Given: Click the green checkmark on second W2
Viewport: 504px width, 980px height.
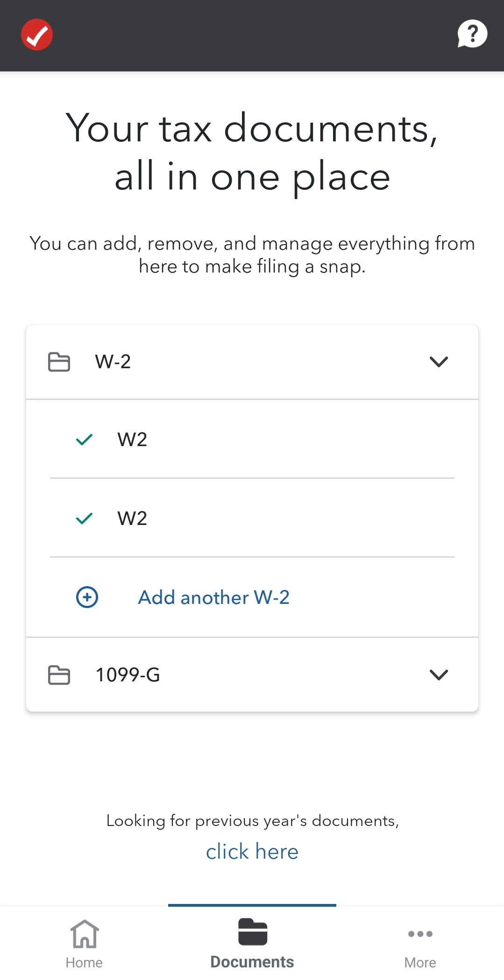Looking at the screenshot, I should point(85,518).
